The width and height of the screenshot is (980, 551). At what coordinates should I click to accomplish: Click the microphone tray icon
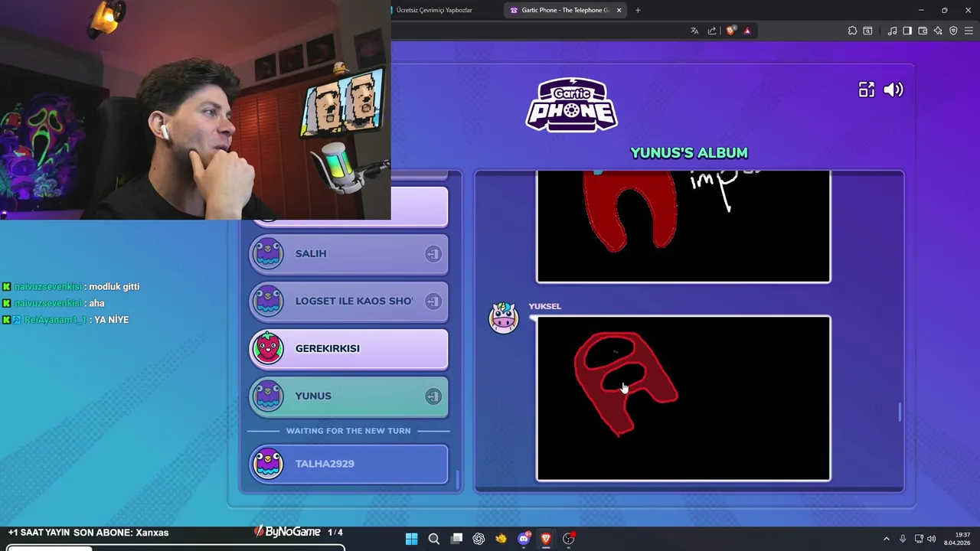pos(903,539)
